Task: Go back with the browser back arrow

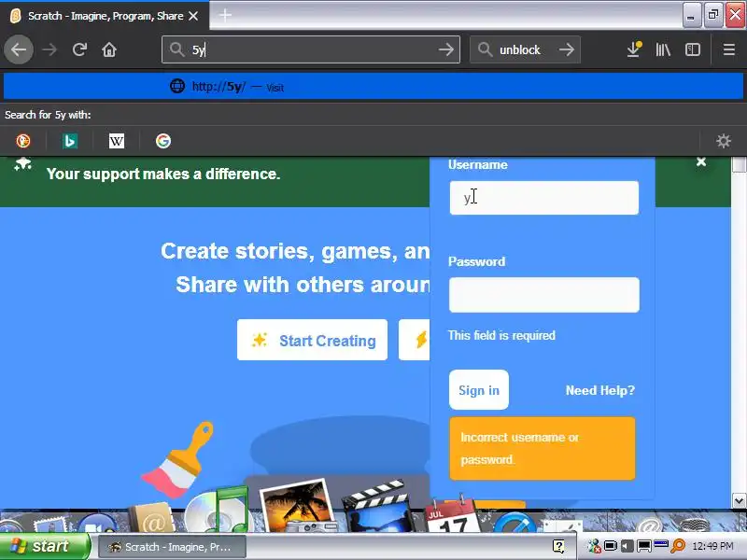Action: [x=19, y=49]
